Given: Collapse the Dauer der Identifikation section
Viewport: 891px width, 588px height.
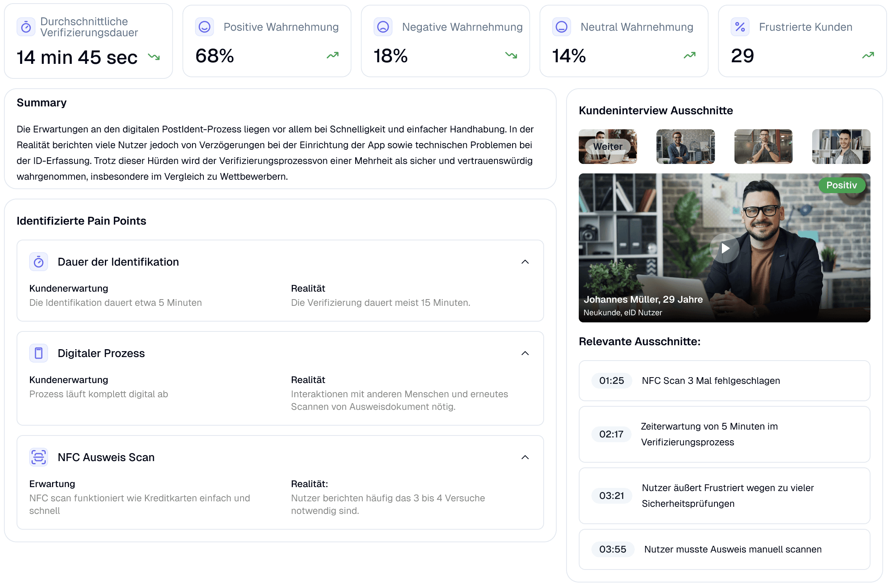Looking at the screenshot, I should (x=525, y=262).
